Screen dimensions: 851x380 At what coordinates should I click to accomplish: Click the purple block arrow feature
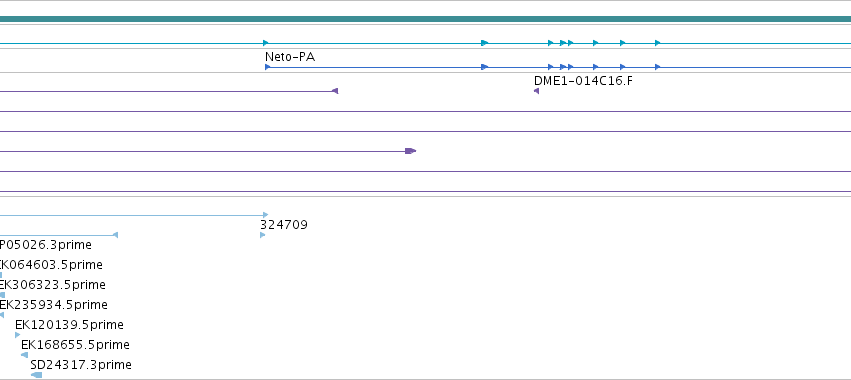410,151
